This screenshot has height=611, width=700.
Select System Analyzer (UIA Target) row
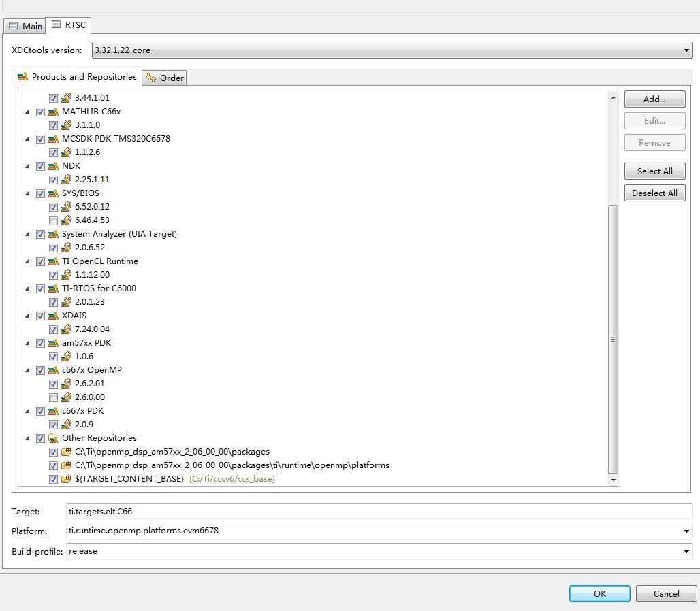[119, 234]
